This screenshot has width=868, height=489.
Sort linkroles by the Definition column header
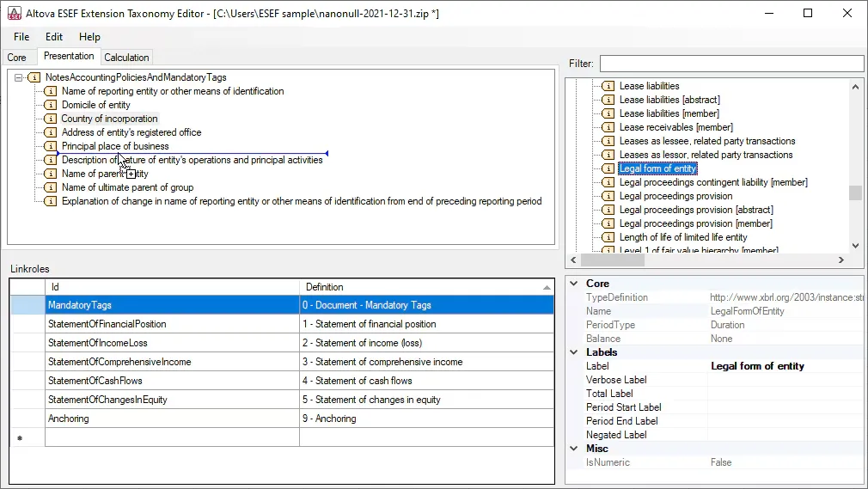coord(426,287)
